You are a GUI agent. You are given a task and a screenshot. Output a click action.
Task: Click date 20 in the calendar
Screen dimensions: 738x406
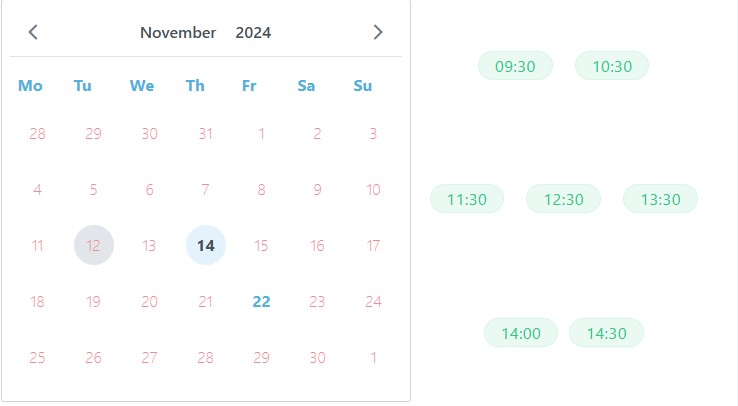pos(150,301)
